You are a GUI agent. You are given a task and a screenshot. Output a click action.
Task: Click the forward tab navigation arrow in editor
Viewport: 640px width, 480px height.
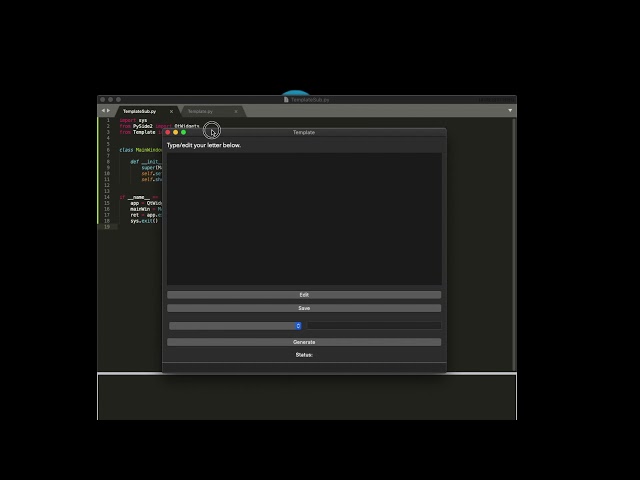108,111
